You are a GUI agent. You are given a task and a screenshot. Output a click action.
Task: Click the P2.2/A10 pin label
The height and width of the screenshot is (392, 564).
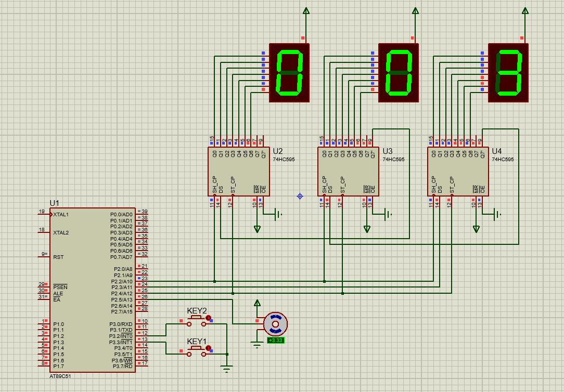point(122,281)
